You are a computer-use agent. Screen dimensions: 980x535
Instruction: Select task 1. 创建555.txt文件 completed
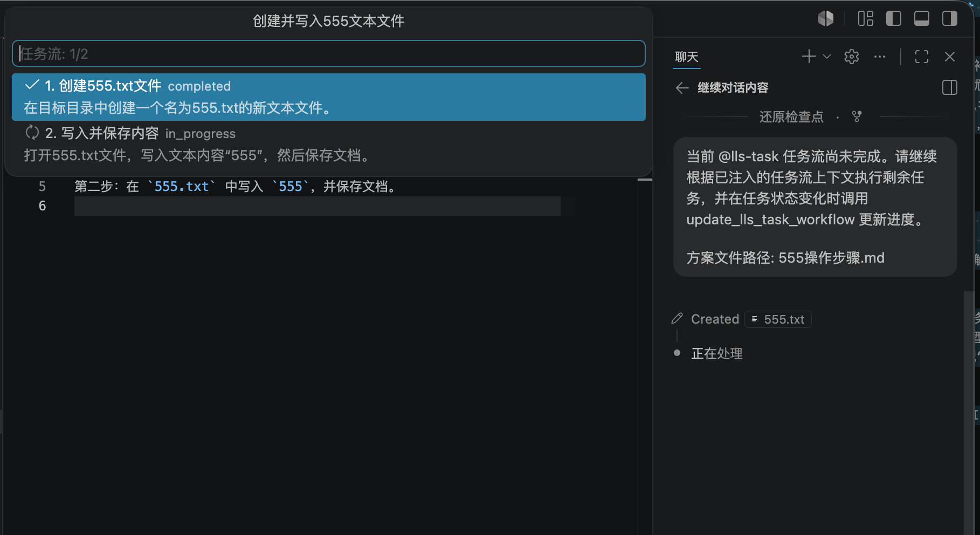pos(329,97)
